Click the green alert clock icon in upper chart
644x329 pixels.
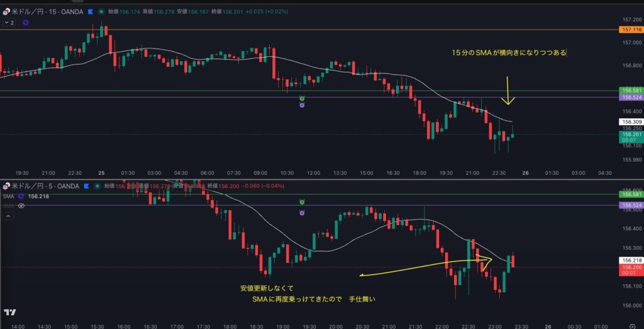302,99
